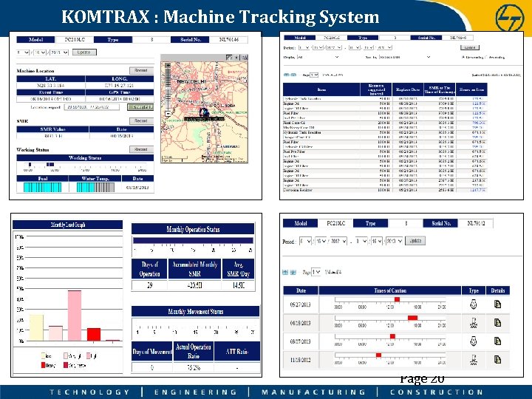Image resolution: width=532 pixels, height=399 pixels.
Task: Click Record button beside Working Status
Action: [x=141, y=149]
